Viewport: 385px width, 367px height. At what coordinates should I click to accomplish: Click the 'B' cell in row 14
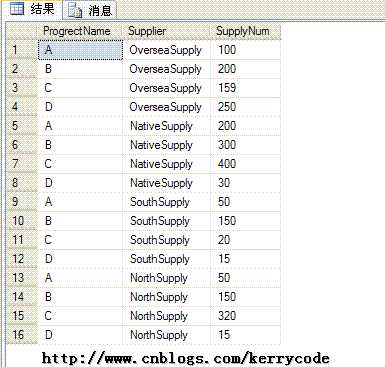pyautogui.click(x=80, y=297)
